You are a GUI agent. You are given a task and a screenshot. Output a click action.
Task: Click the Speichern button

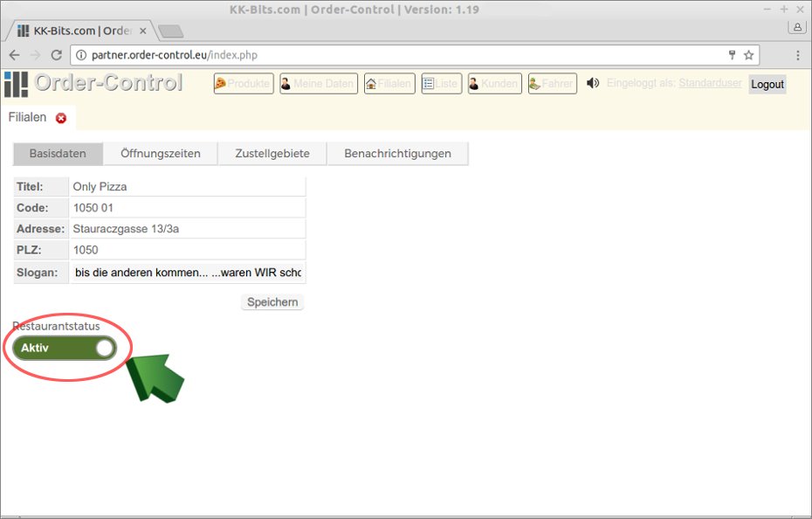[x=272, y=302]
